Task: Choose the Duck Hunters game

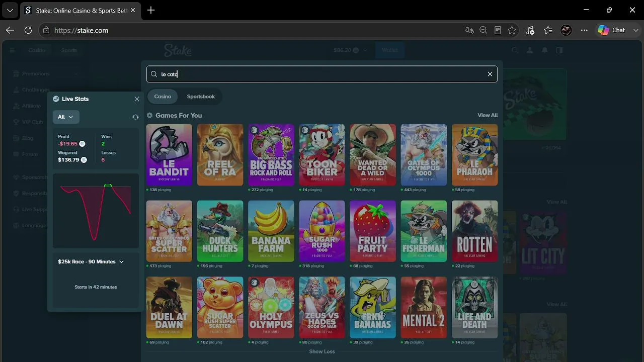Action: tap(220, 231)
